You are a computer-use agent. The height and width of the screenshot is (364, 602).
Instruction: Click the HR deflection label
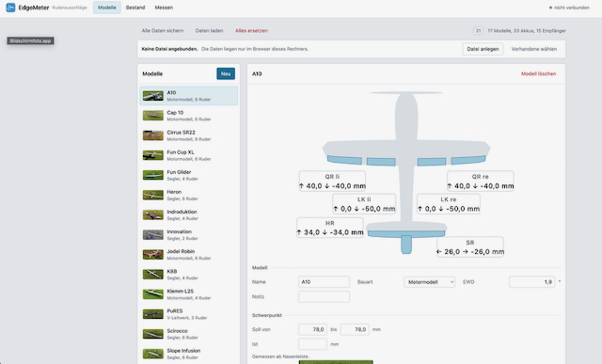click(330, 228)
